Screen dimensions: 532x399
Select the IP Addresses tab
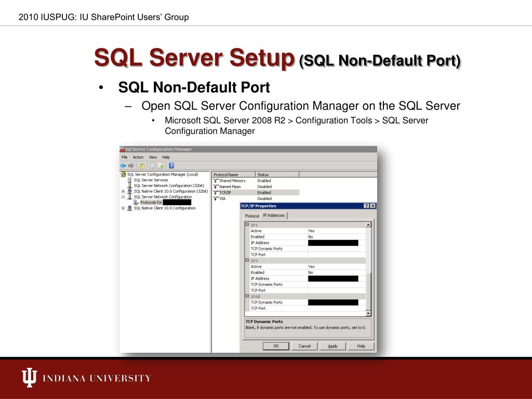tap(274, 216)
